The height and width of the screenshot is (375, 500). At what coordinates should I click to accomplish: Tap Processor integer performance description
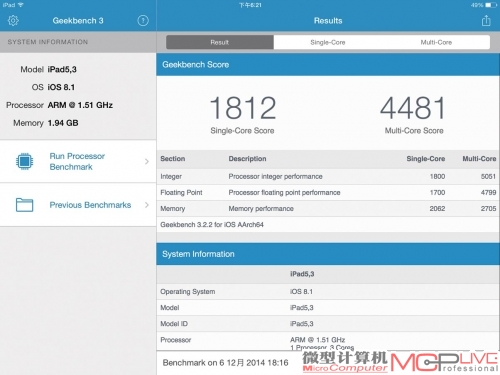[x=275, y=176]
